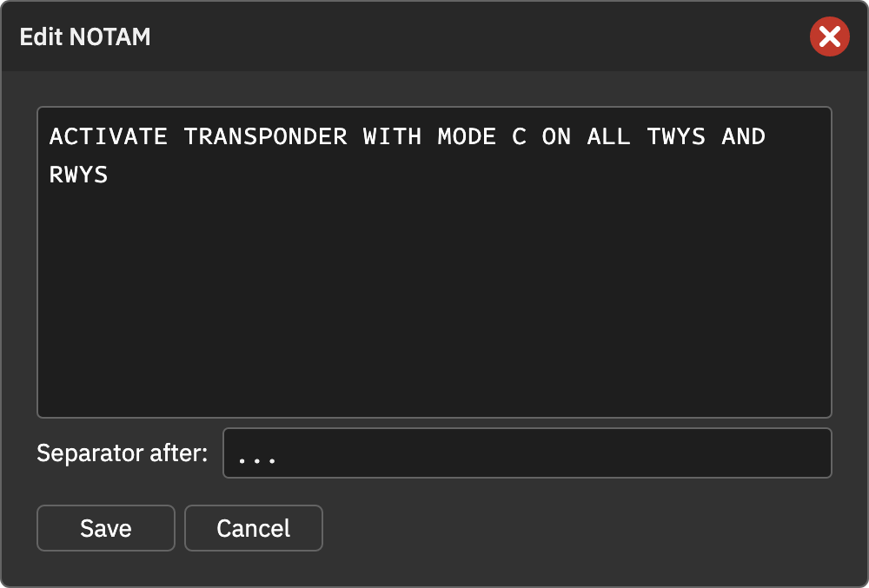Close the Edit NOTAM dialog with red X
The height and width of the screenshot is (588, 869).
(x=829, y=36)
